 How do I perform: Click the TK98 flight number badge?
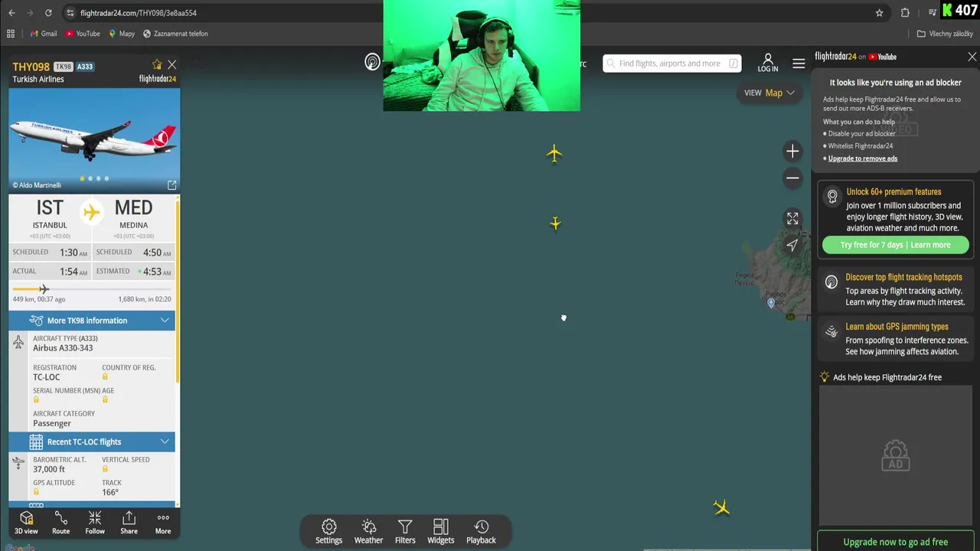pos(63,67)
